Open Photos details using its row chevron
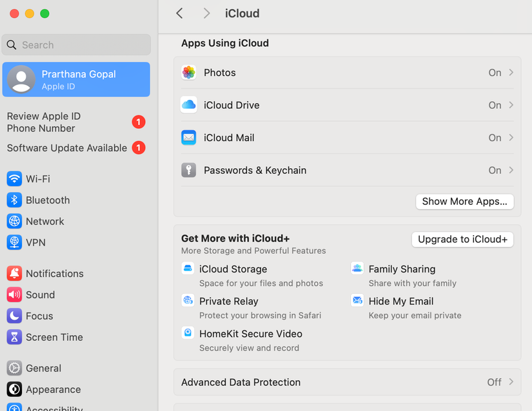 tap(511, 72)
